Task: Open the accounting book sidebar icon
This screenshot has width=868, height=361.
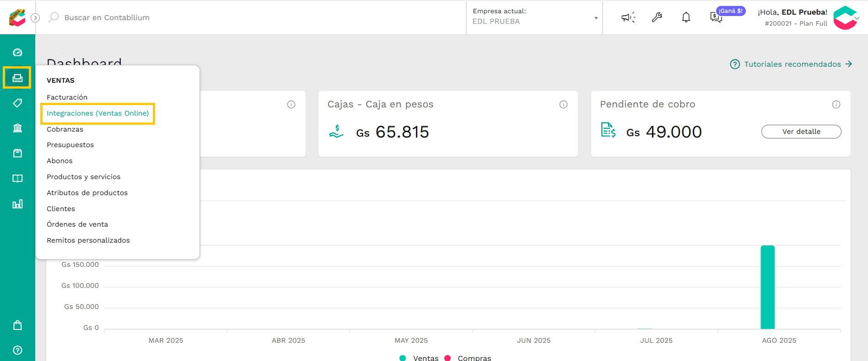Action: tap(17, 178)
